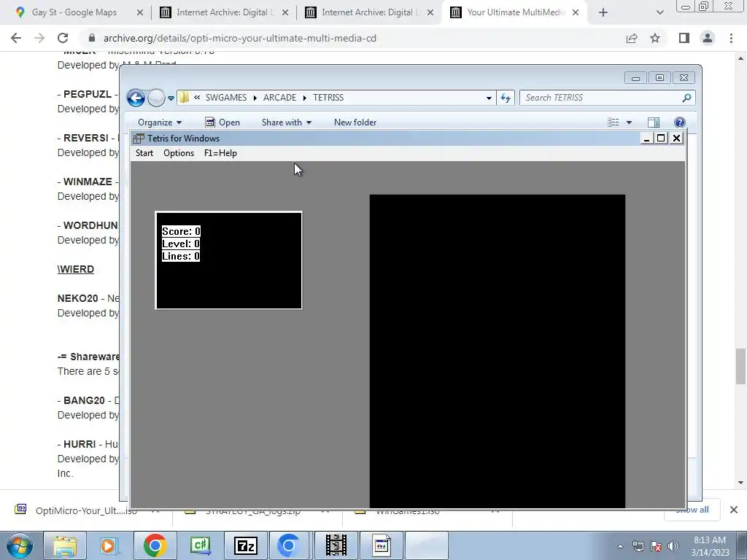
Task: Open the Start menu in Tetris
Action: tap(144, 153)
